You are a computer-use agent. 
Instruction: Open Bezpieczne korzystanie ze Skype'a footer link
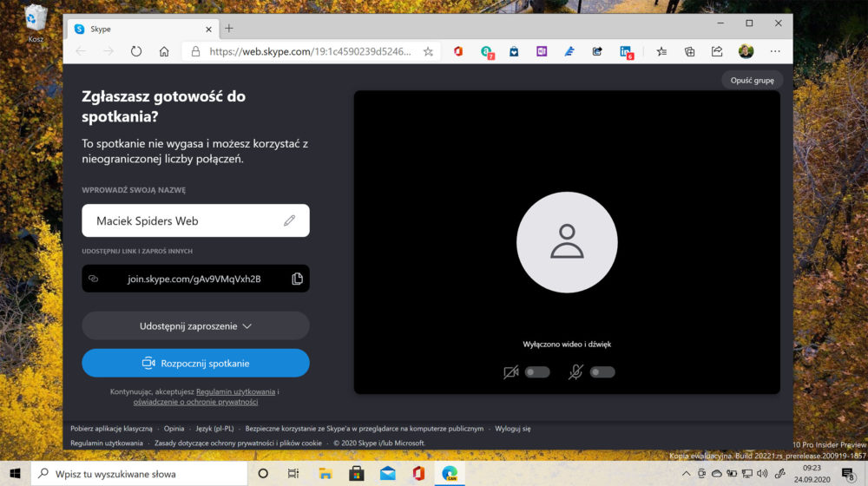365,429
